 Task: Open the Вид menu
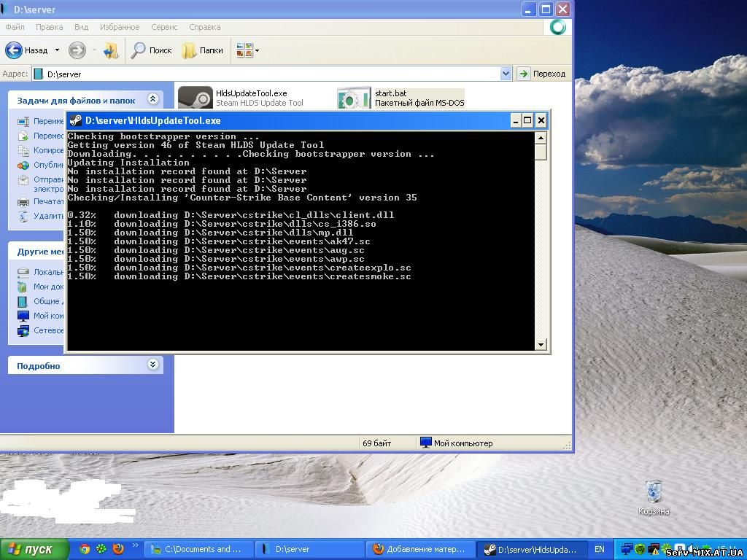point(81,27)
